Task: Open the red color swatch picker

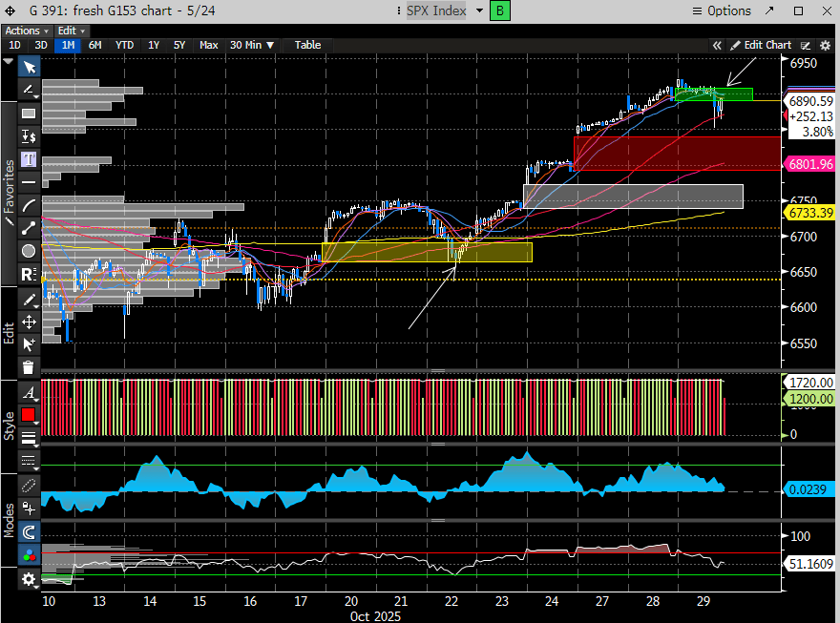Action: tap(29, 415)
